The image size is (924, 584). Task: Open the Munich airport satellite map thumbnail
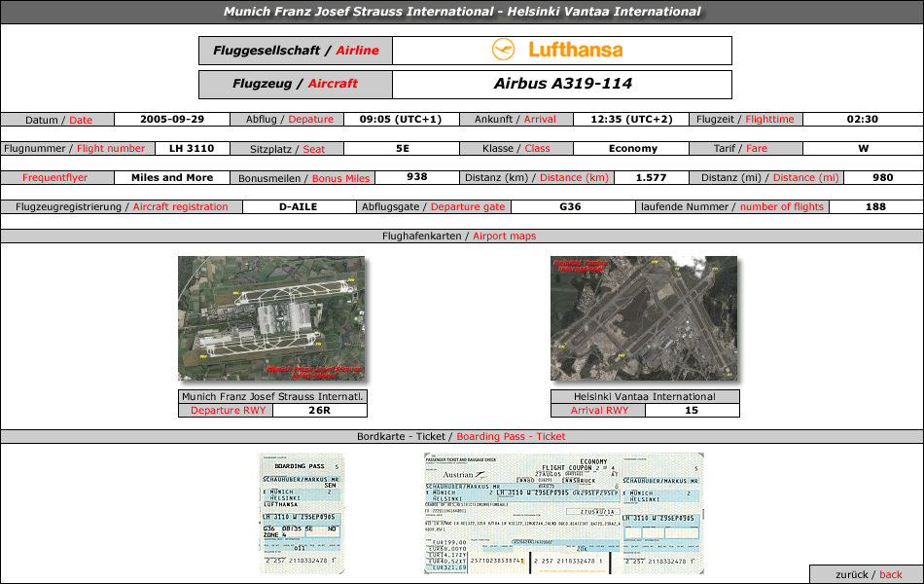[271, 318]
